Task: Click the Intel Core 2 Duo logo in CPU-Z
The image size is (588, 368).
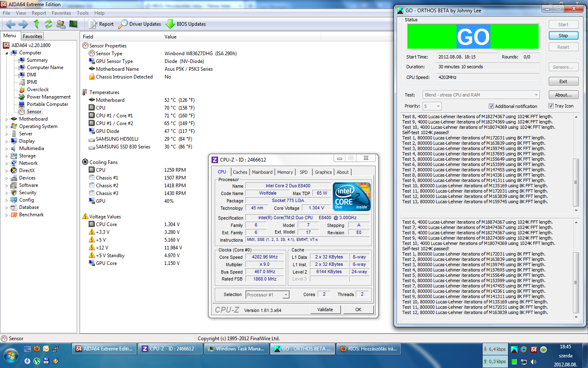Action: 352,197
